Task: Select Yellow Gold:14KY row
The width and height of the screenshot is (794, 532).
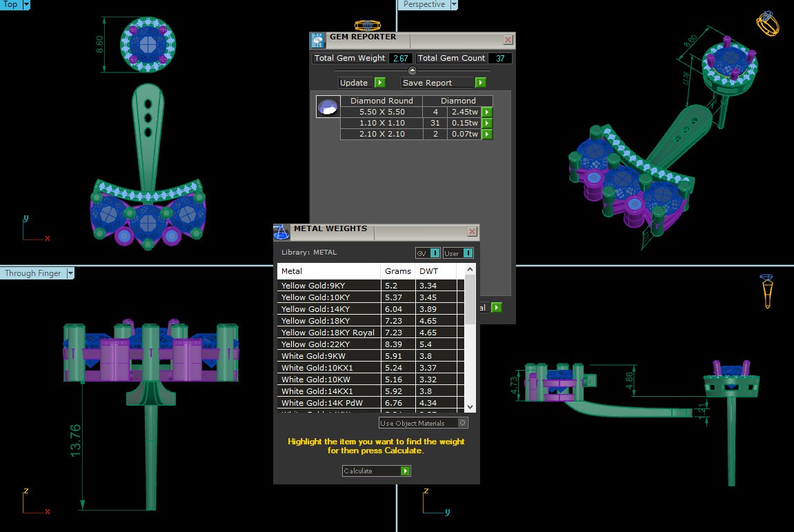Action: click(328, 309)
